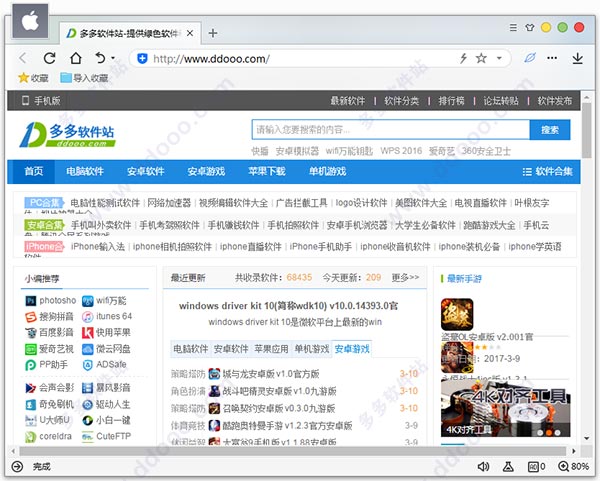Click the ADSafe shield icon
Screen dimensions: 600x481
point(87,365)
